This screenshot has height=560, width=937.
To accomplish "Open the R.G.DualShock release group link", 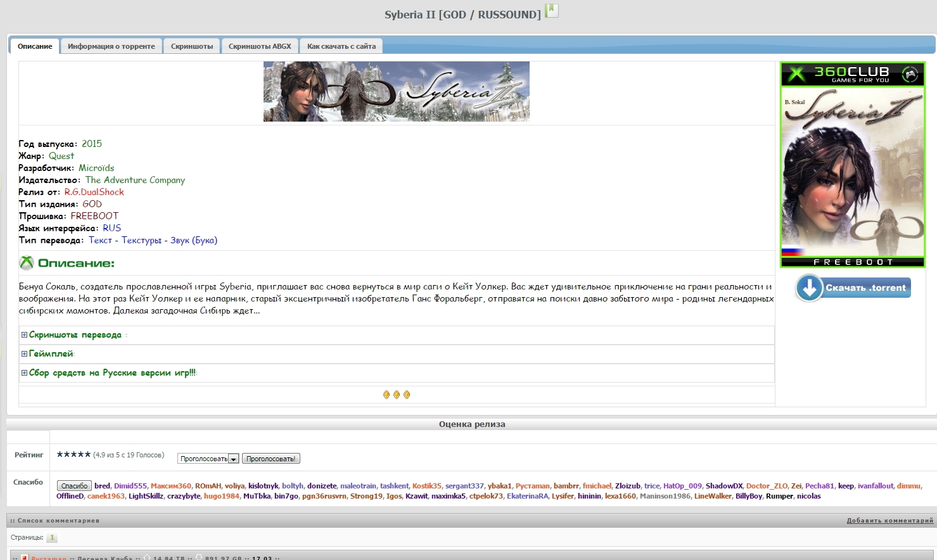I will (x=94, y=192).
